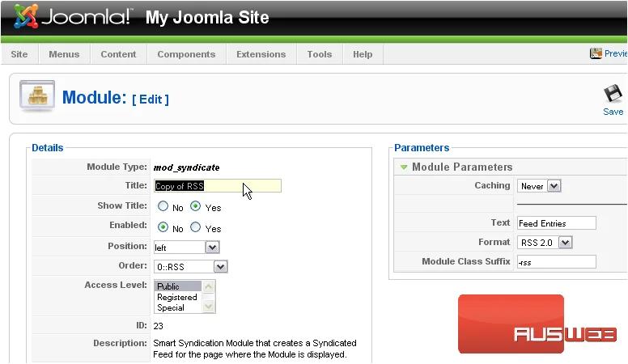Select Enabled No radio button
628x364 pixels.
pos(163,227)
